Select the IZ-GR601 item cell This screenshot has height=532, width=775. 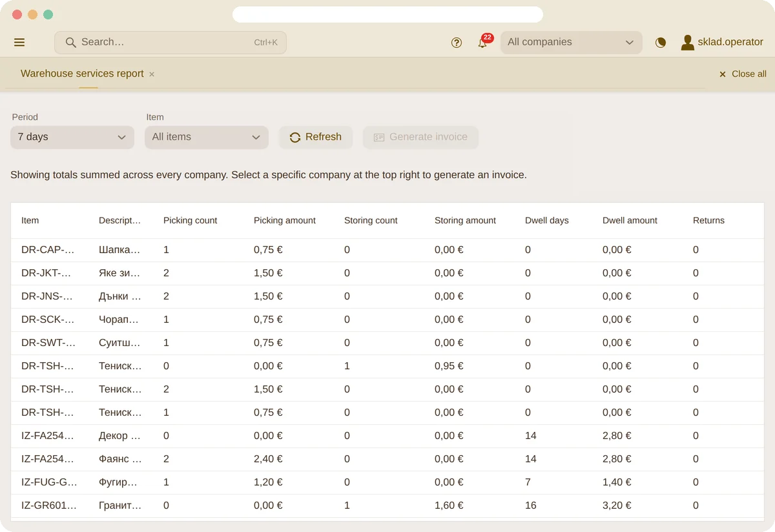click(x=48, y=506)
